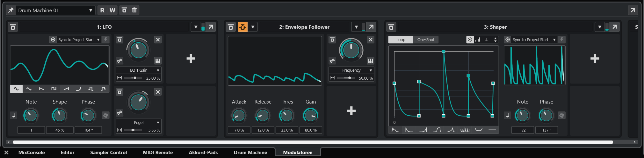Click the orange side-chain icon of Envelope Follower
644x158 pixels.
pyautogui.click(x=242, y=27)
